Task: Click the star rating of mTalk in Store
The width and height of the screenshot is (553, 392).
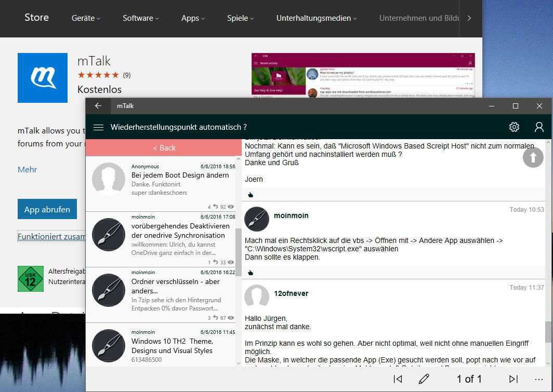Action: 98,75
